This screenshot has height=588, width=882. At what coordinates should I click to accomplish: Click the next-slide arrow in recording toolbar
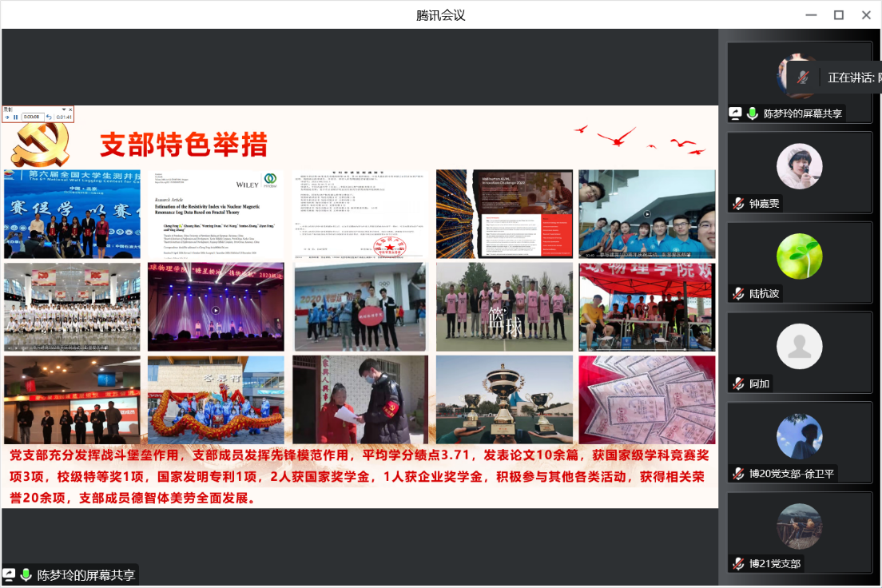coord(7,117)
